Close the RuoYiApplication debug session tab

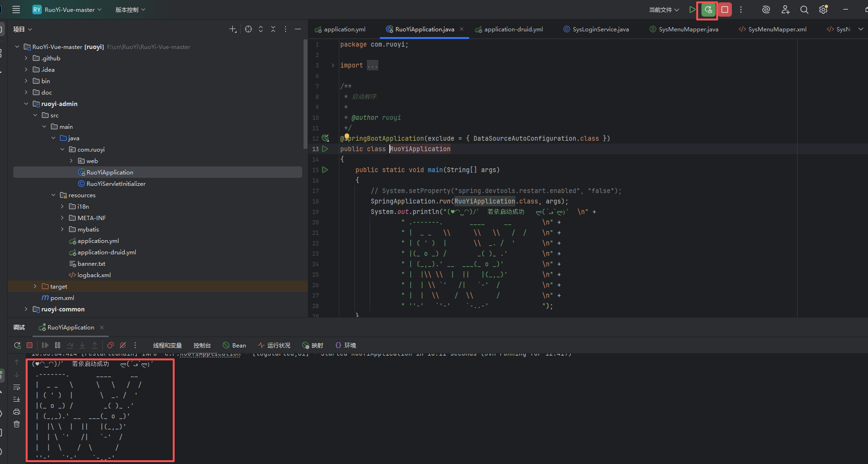click(102, 328)
